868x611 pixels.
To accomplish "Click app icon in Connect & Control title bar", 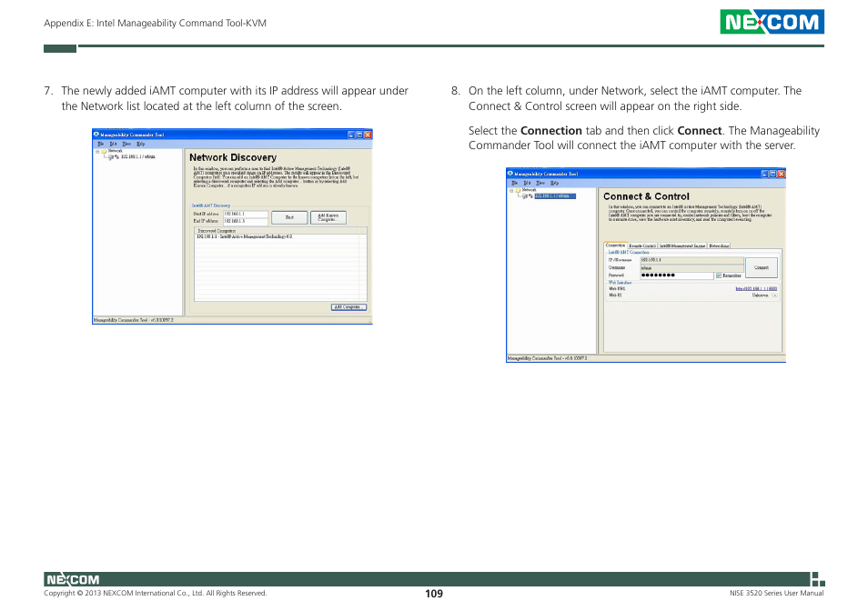I will [510, 174].
